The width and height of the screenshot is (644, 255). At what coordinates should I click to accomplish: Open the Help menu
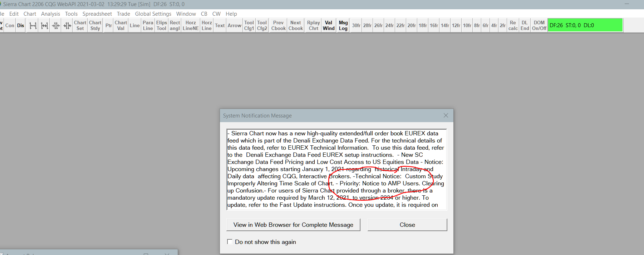[231, 14]
